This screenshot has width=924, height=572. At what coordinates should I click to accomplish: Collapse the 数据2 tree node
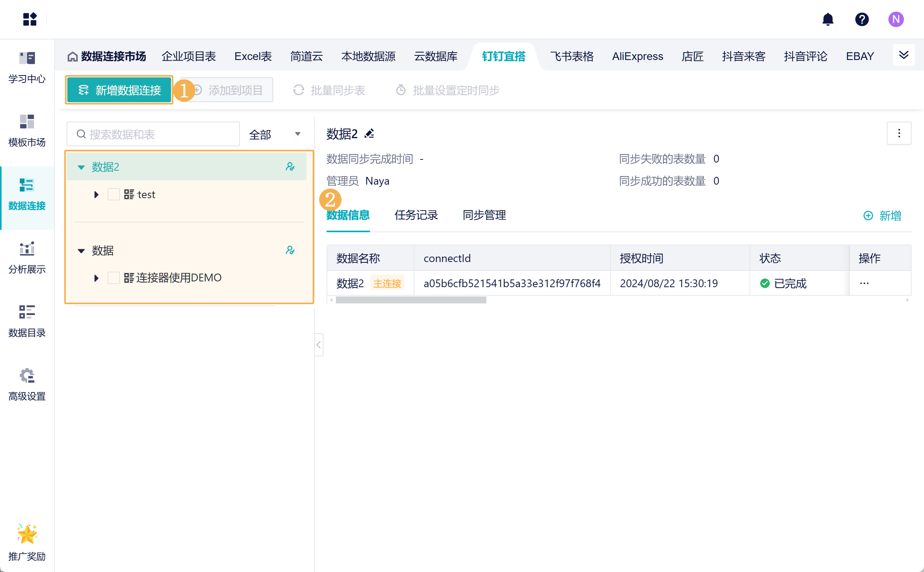pyautogui.click(x=81, y=167)
